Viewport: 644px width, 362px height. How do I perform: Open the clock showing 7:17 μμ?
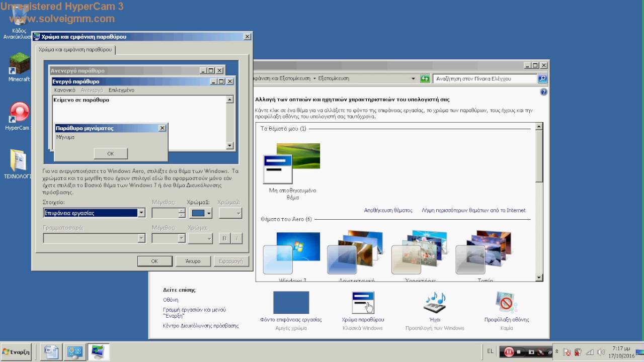[621, 352]
